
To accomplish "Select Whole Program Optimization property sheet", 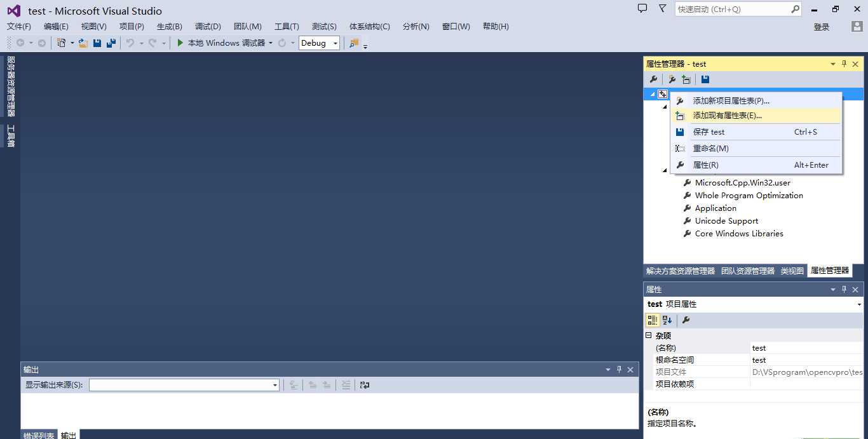I will point(749,196).
